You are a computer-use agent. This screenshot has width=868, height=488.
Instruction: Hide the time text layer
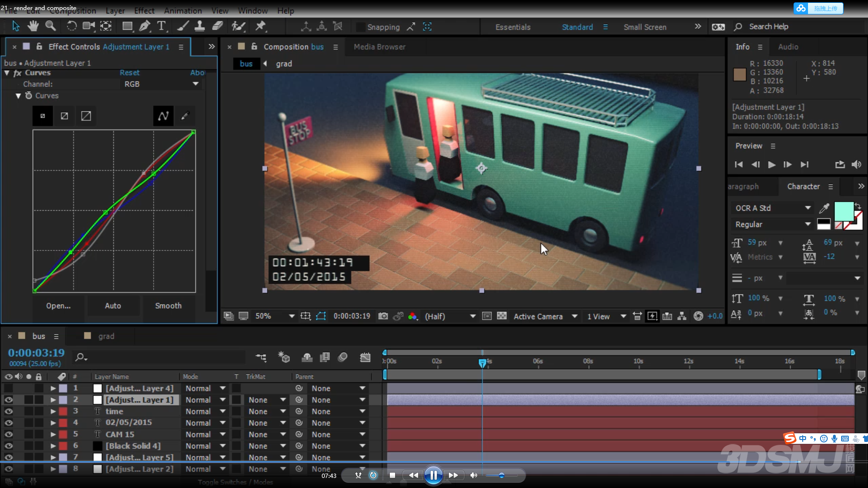tap(9, 411)
